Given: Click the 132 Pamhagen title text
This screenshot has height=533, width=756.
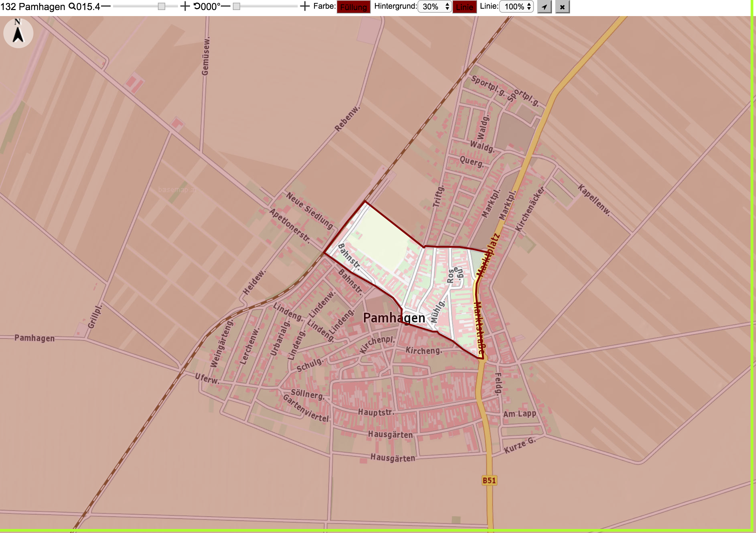Looking at the screenshot, I should 33,6.
